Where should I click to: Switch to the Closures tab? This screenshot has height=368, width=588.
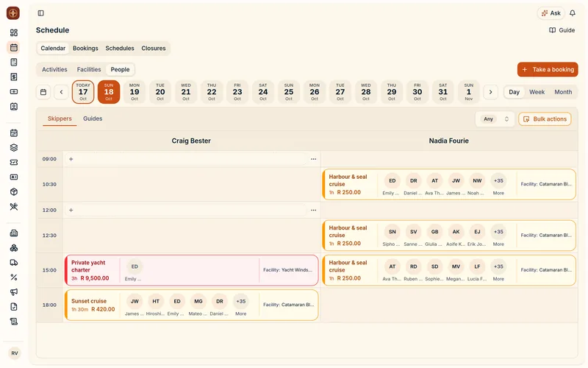tap(154, 48)
